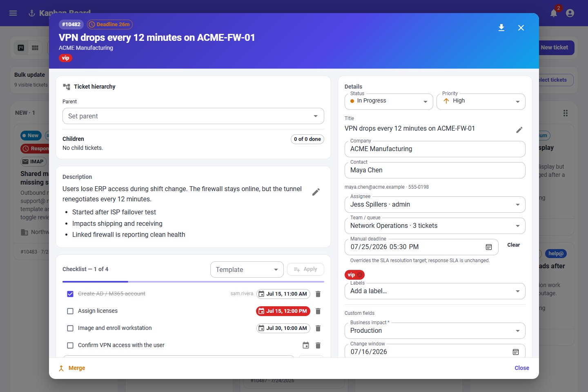Screen dimensions: 588x392
Task: Click the checklist progress bar
Action: point(193,282)
